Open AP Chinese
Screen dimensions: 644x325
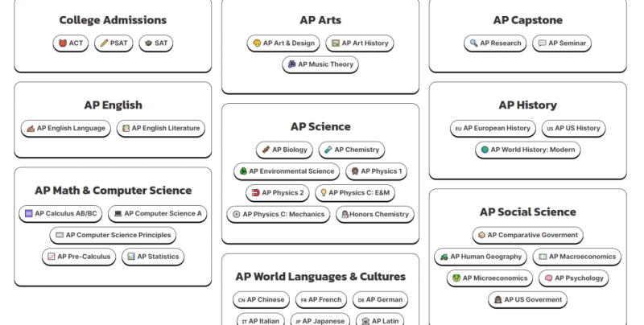click(x=261, y=299)
